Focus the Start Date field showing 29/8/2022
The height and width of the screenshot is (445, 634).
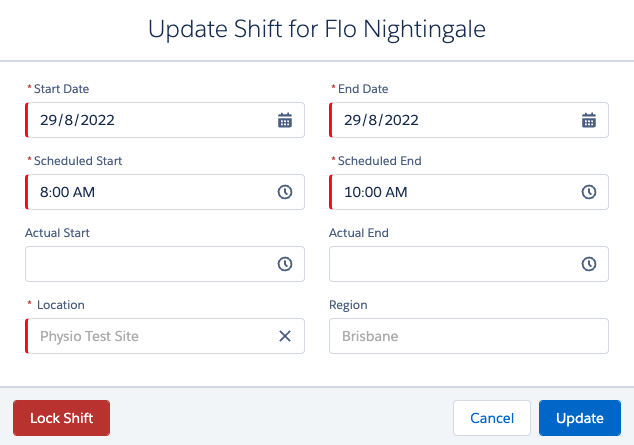(165, 120)
